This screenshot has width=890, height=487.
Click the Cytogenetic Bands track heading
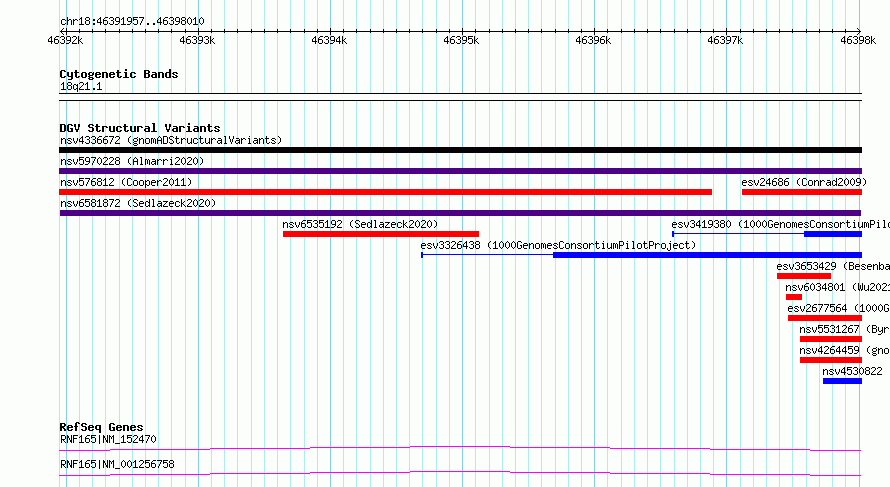pyautogui.click(x=119, y=74)
